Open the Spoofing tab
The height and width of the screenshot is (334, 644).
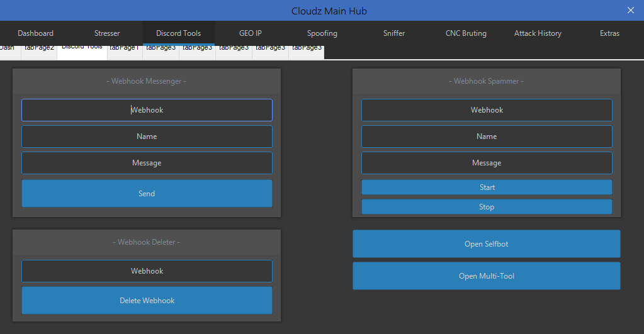point(322,33)
